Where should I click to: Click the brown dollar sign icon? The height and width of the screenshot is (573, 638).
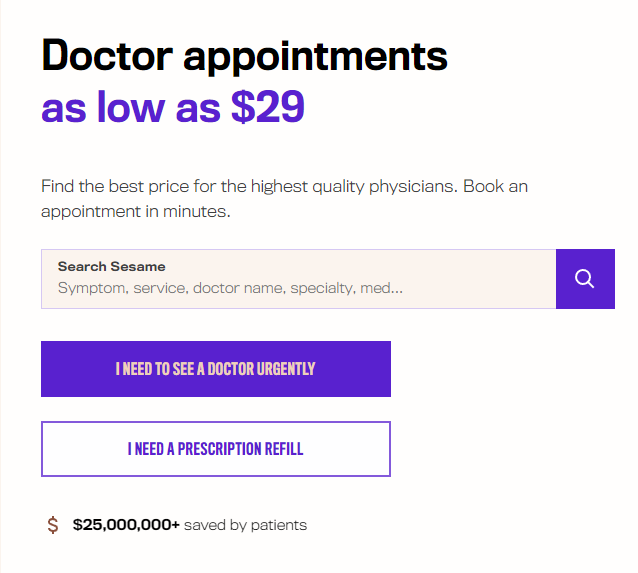(x=53, y=525)
